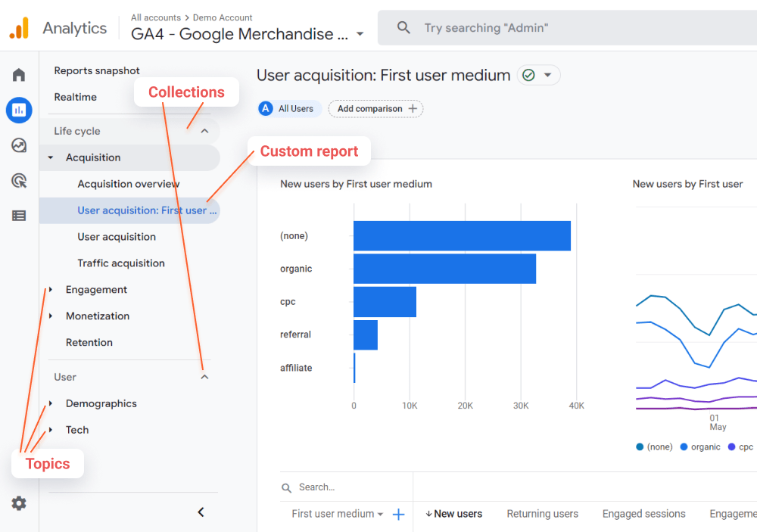Click the organic bar in chart
Image resolution: width=757 pixels, height=532 pixels.
pos(444,269)
